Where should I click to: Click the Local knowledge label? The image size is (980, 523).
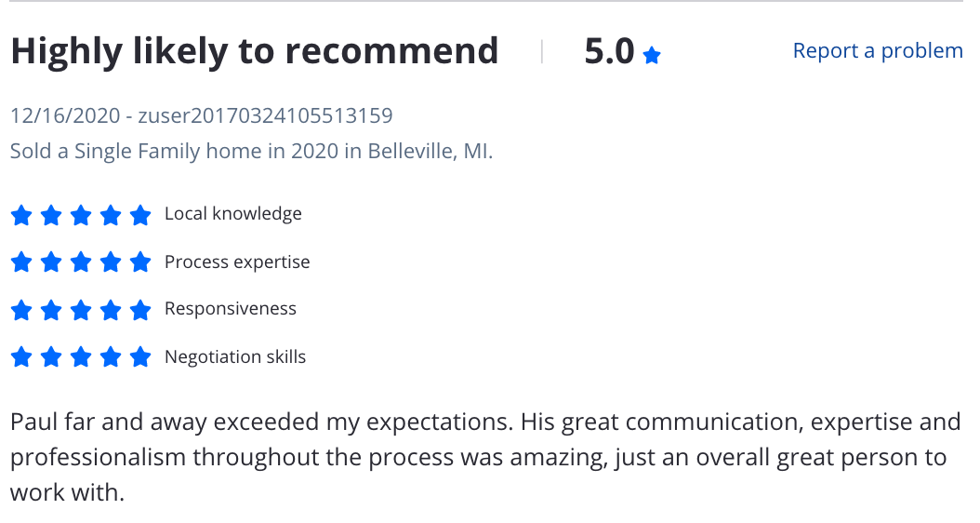click(x=233, y=214)
